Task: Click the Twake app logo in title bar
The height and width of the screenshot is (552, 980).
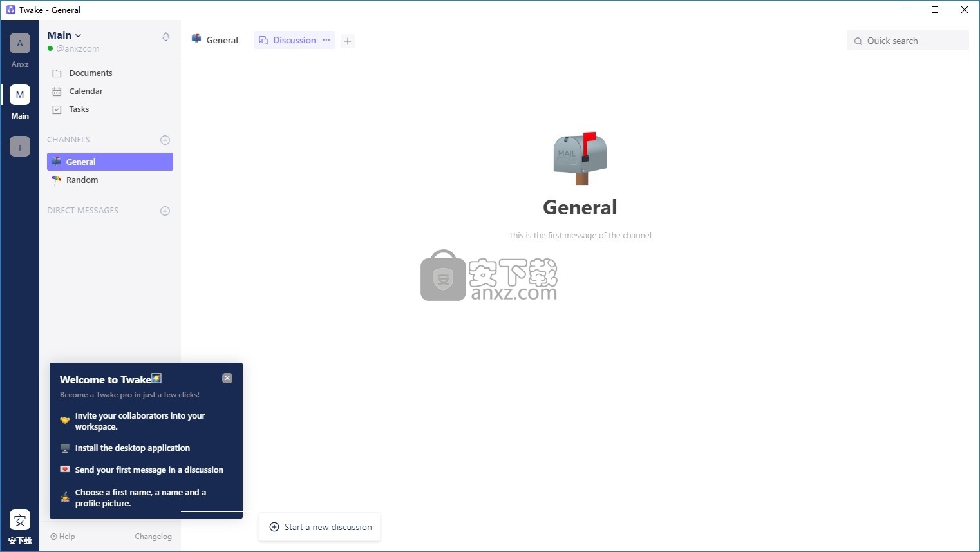Action: (x=10, y=10)
